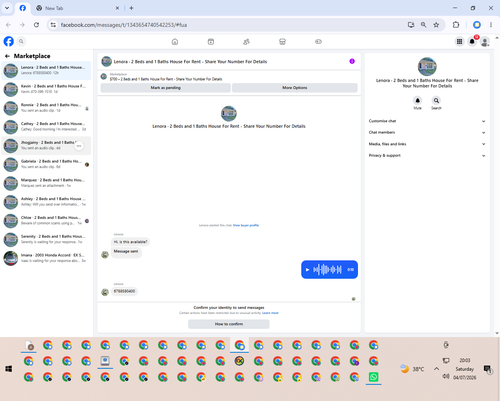Click the Mark as pending button
This screenshot has height=401, width=500.
[x=166, y=88]
